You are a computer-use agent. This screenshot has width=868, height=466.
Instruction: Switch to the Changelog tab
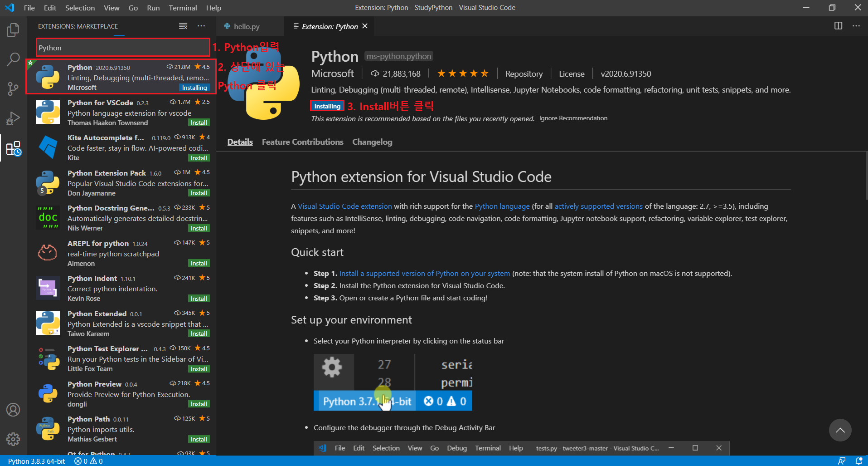pyautogui.click(x=372, y=142)
